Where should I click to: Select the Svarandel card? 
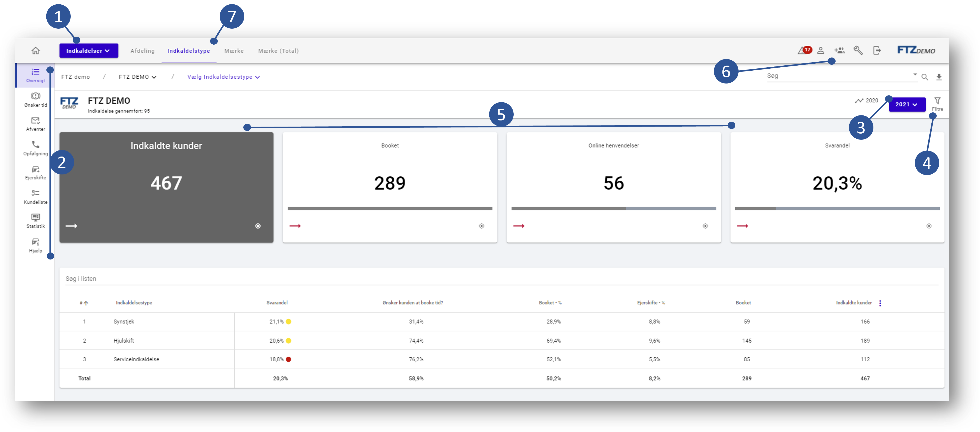[837, 187]
